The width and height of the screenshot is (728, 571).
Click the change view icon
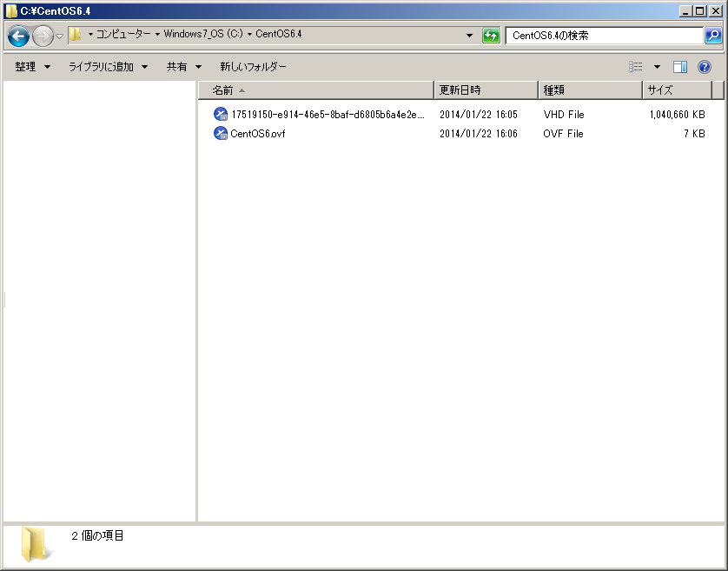pos(636,67)
